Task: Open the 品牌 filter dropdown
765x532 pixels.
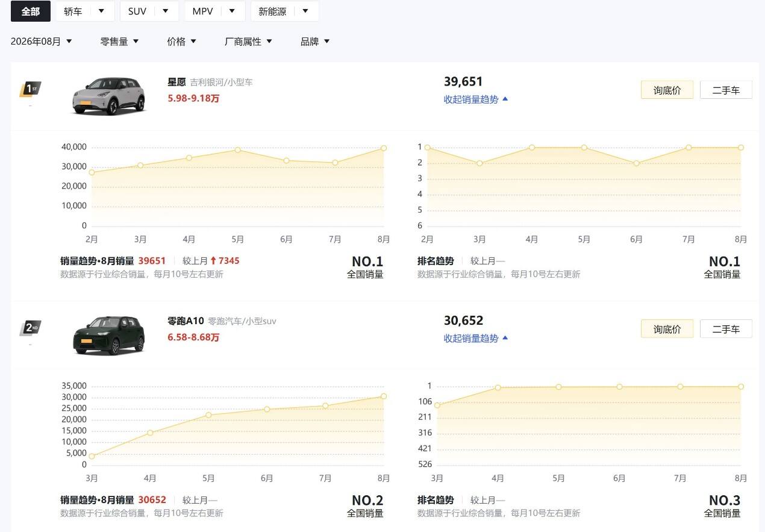Action: 315,42
